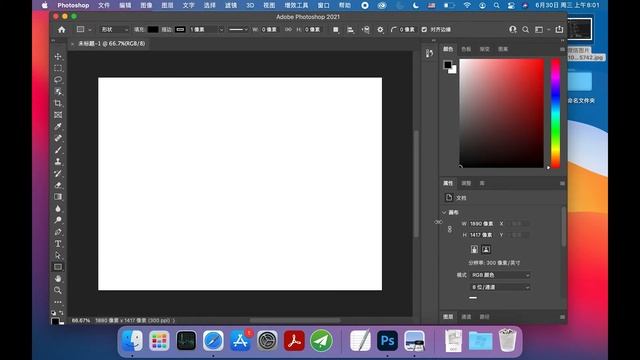640x360 pixels.
Task: Select the Clone Stamp tool
Action: 58,162
